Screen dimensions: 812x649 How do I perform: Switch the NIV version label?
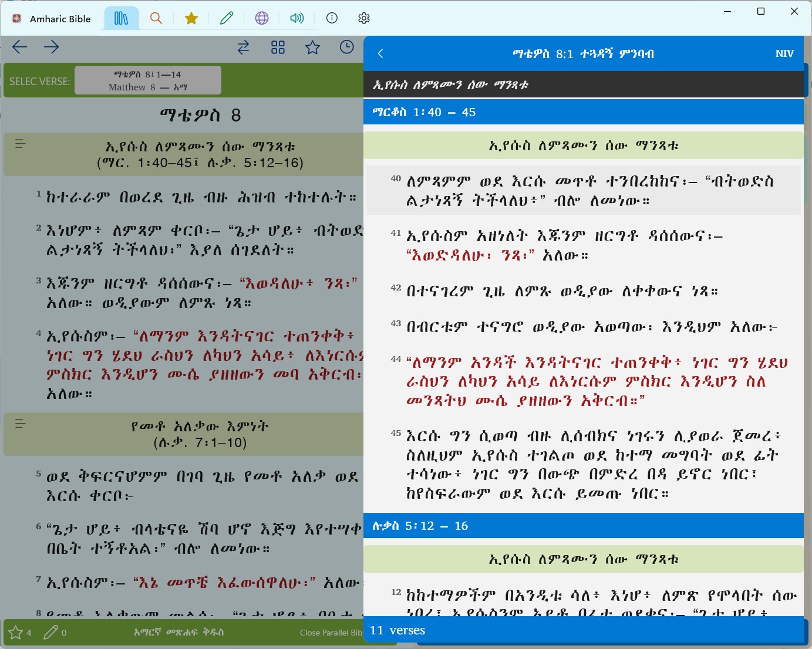coord(784,53)
